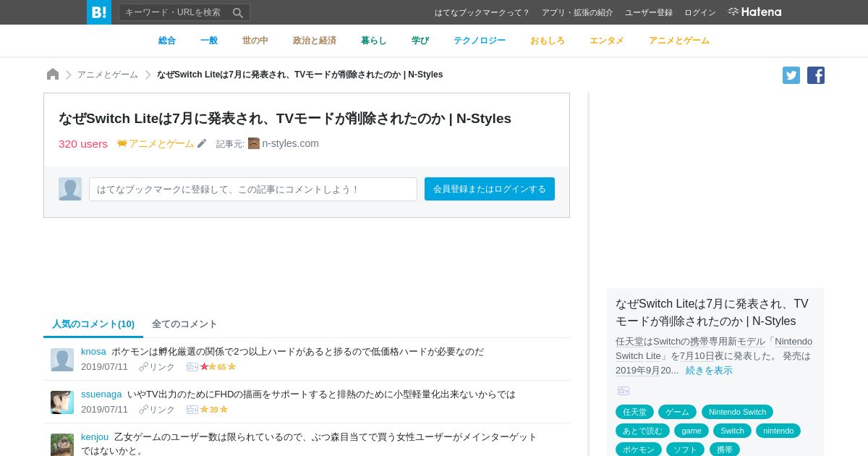This screenshot has width=868, height=456.
Task: Open the 政治と経済 category
Action: pyautogui.click(x=315, y=41)
